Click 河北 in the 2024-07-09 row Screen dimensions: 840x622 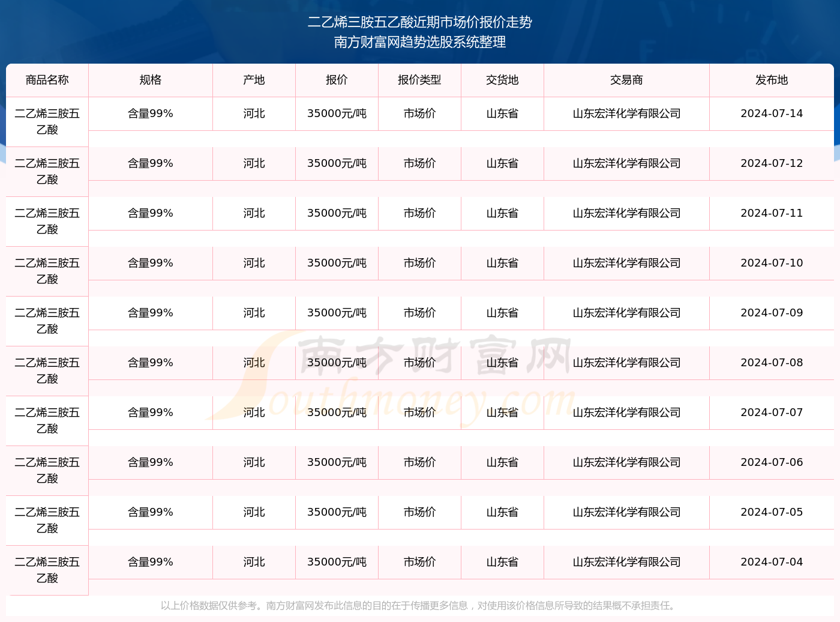pos(254,313)
